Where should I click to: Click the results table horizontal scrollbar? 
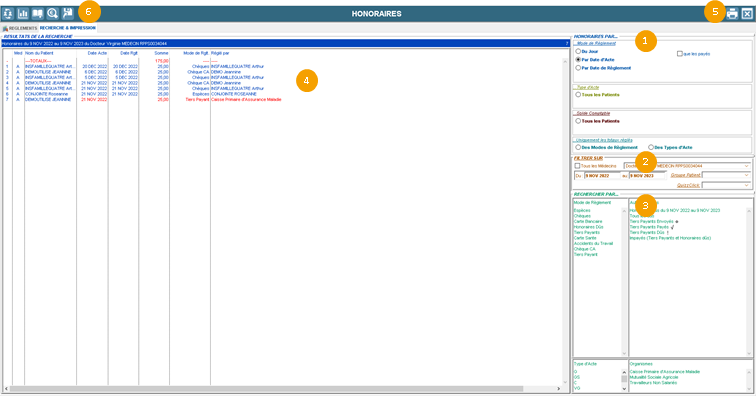(x=266, y=388)
